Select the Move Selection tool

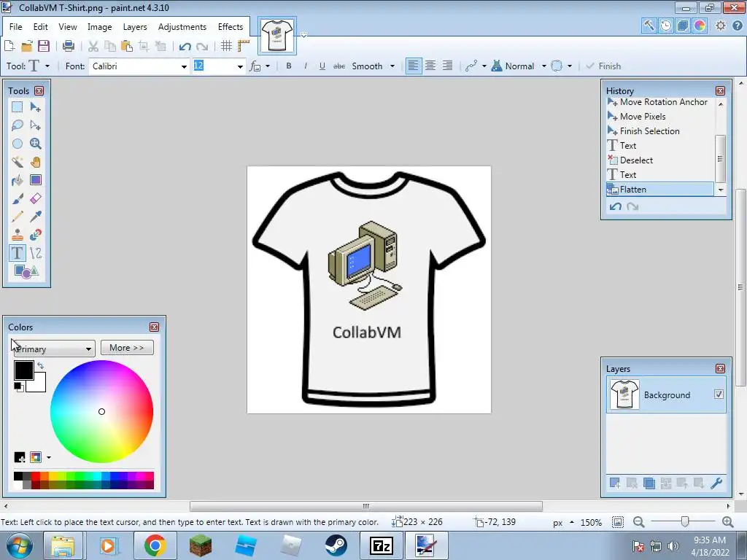(x=35, y=125)
